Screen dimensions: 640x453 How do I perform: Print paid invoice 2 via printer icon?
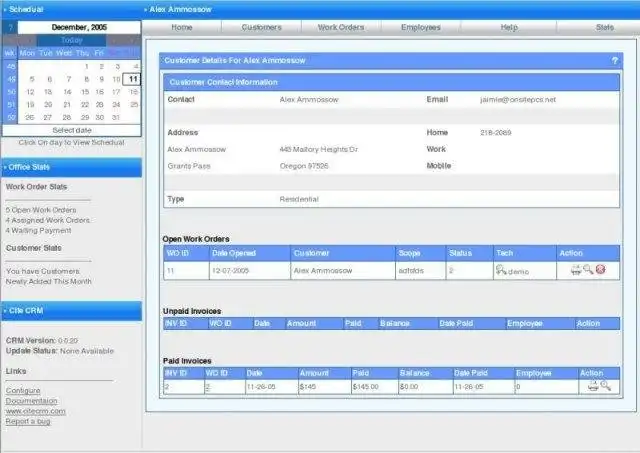click(x=593, y=386)
